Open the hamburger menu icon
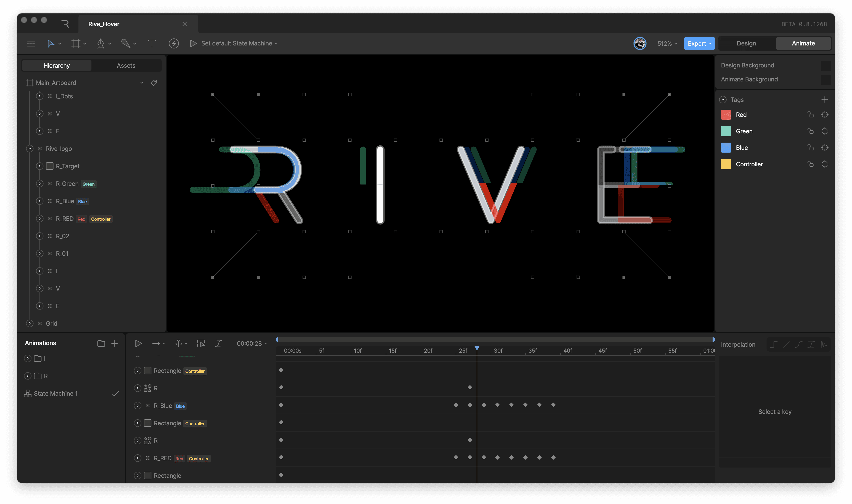Screen dimensions: 852x504 31,43
